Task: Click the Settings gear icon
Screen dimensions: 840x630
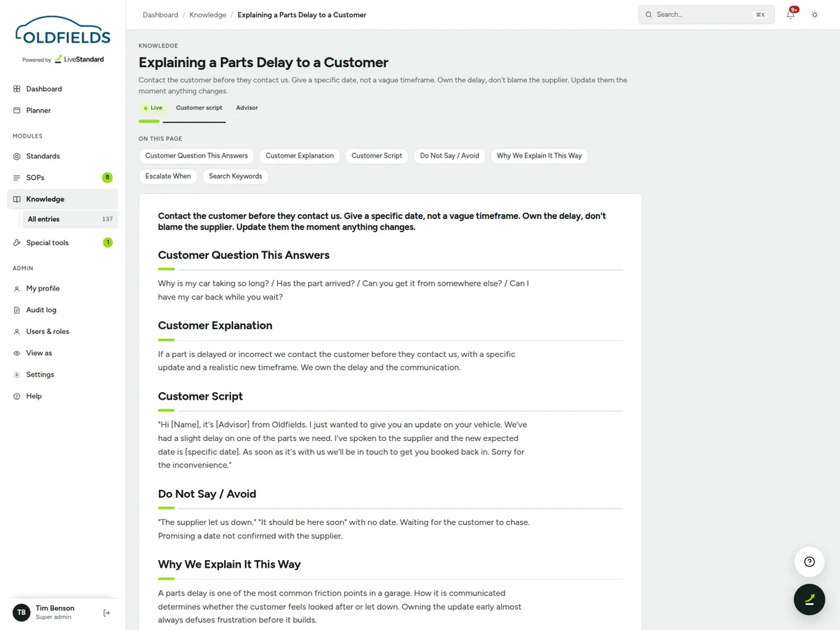Action: coord(17,374)
